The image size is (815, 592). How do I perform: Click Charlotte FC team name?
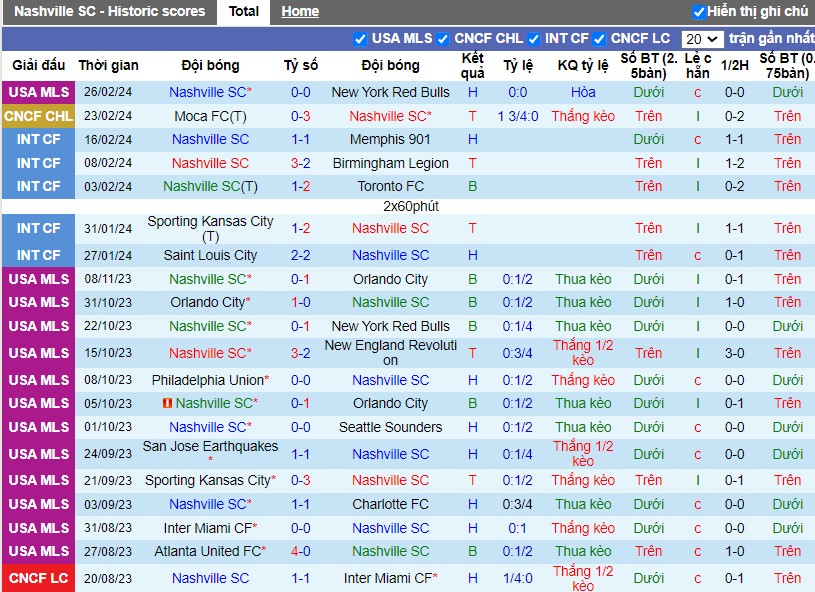pyautogui.click(x=390, y=504)
